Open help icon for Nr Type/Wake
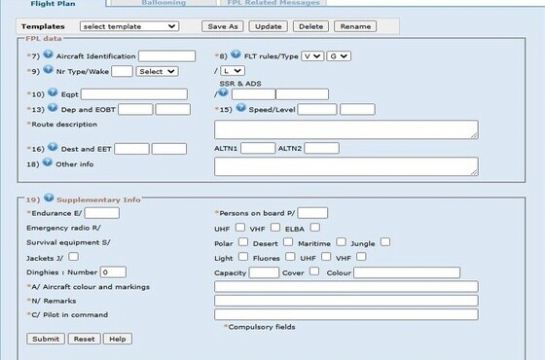 [x=48, y=69]
